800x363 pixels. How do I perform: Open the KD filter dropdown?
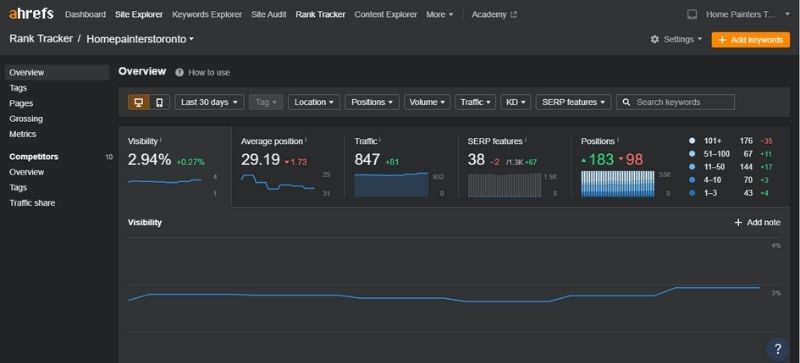point(515,102)
